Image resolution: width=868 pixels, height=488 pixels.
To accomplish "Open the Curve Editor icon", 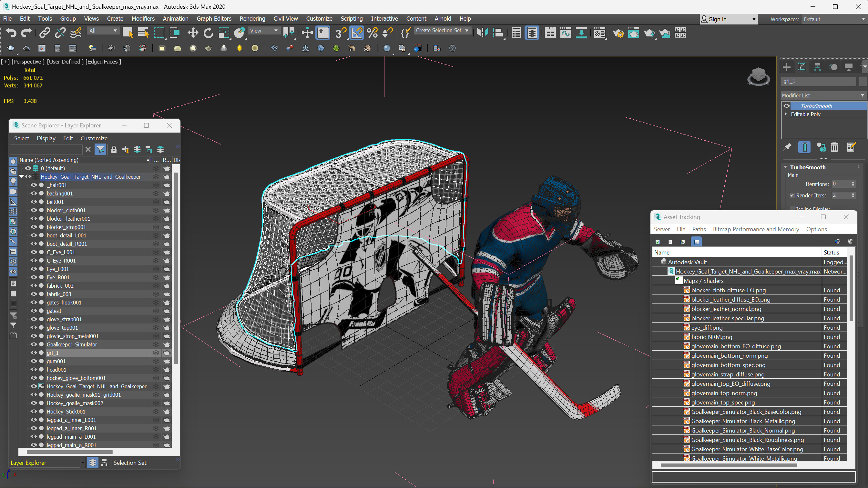I will [x=566, y=33].
